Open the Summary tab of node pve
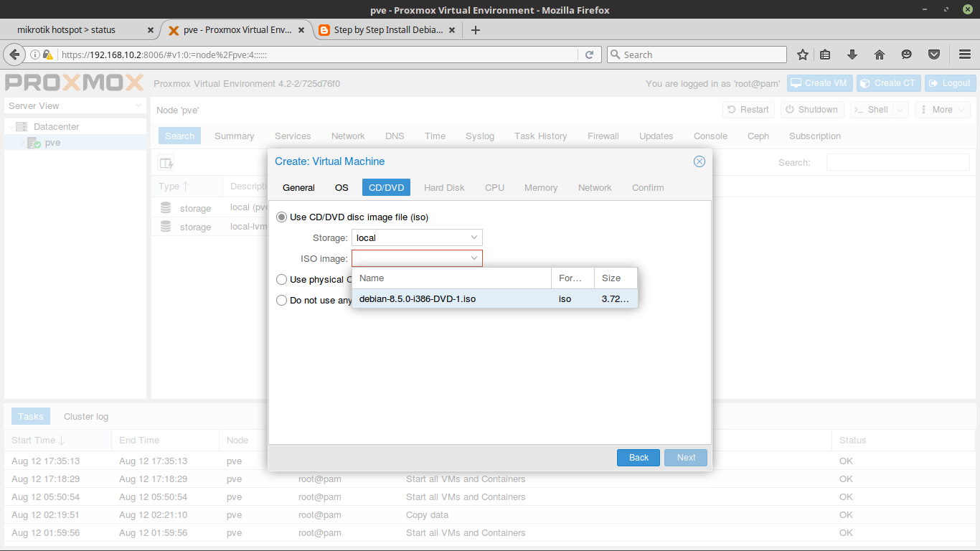 (234, 136)
